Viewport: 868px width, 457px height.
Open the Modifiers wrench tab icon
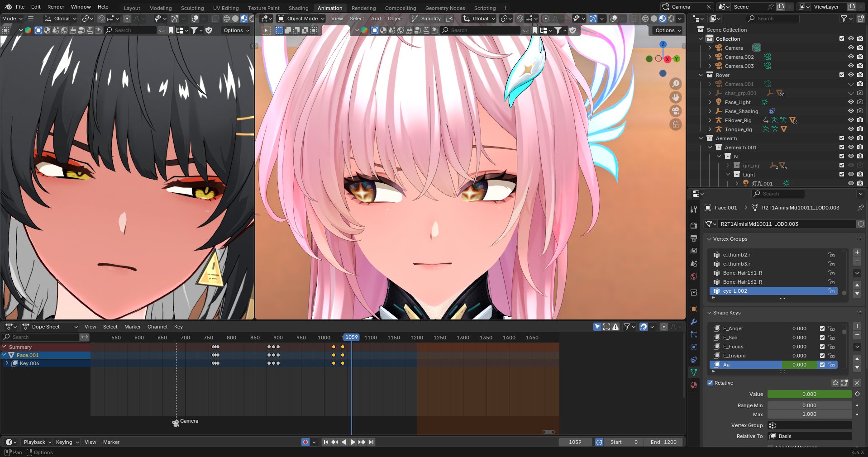tap(694, 322)
